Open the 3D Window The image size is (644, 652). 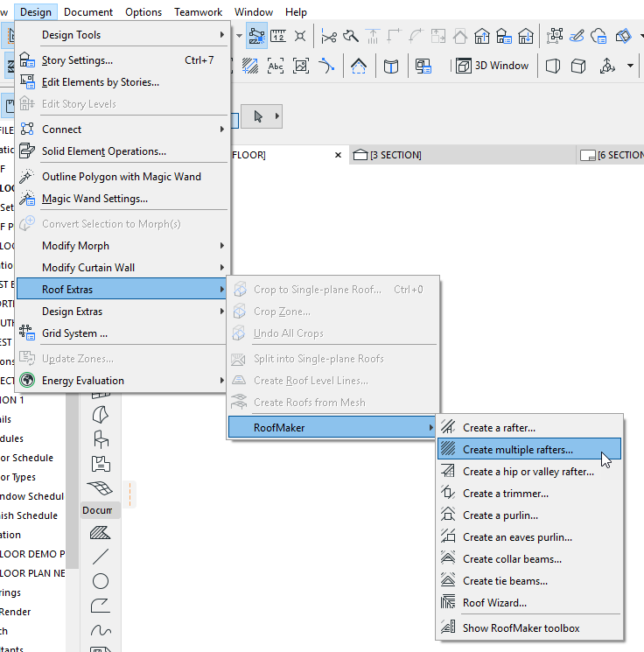click(x=493, y=66)
